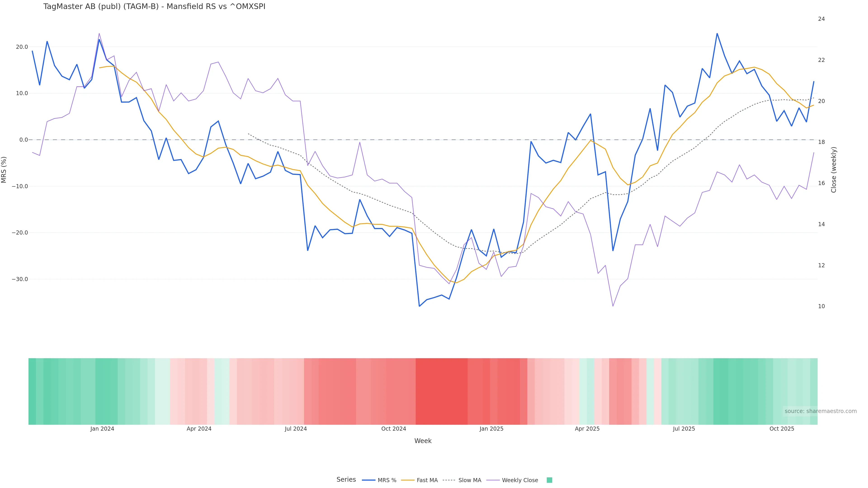The width and height of the screenshot is (868, 488).
Task: Click the 'MRS (%)' left axis title
Action: tap(4, 169)
